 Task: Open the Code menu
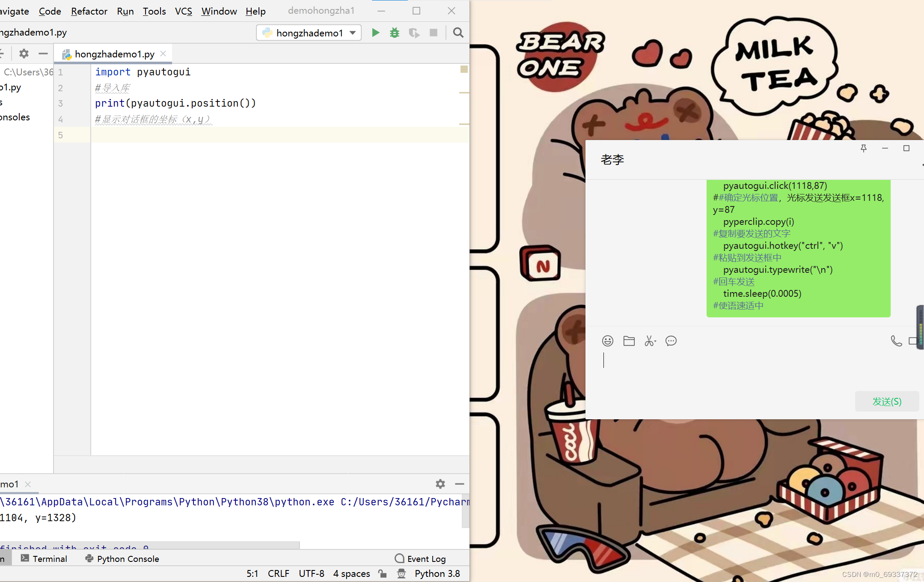pos(50,11)
